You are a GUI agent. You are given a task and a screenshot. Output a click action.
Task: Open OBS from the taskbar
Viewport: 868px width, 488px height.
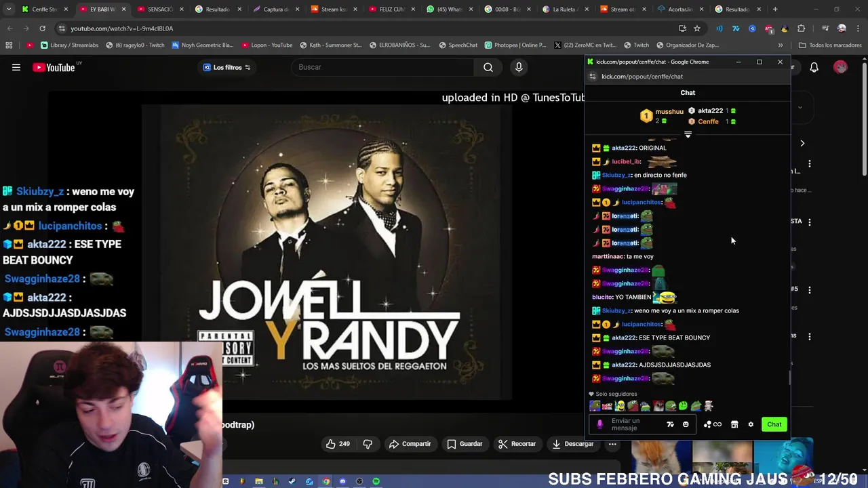pos(359,481)
